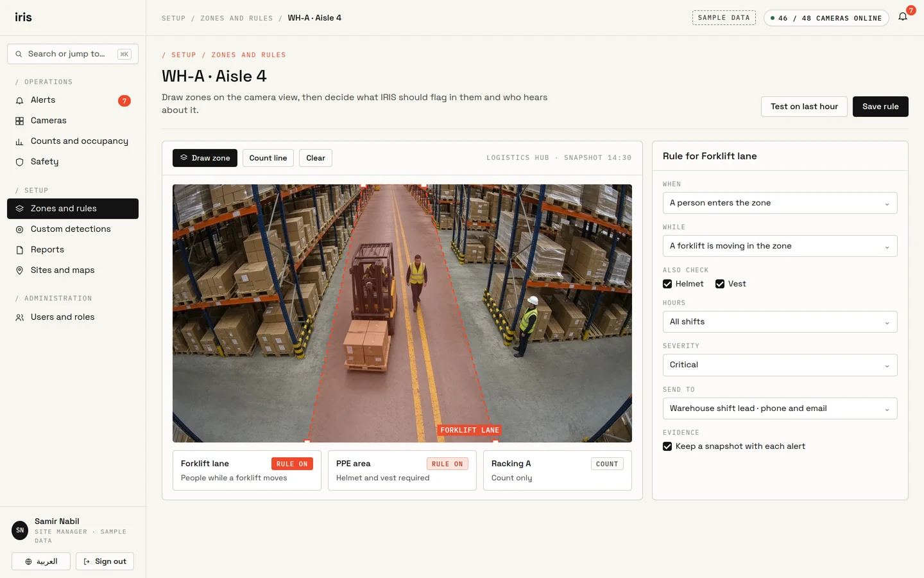Select Zones and rules in sidebar
Viewport: 924px width, 578px height.
[x=73, y=209]
